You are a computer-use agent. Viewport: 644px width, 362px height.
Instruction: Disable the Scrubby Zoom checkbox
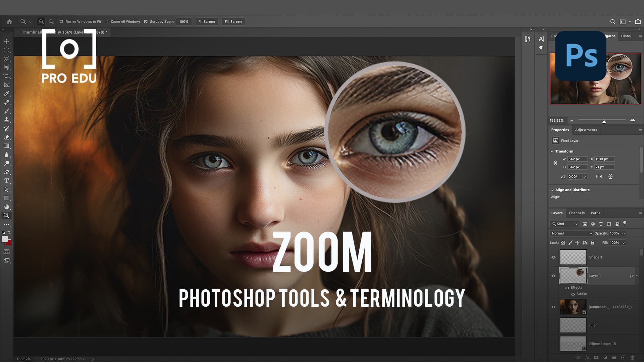146,21
